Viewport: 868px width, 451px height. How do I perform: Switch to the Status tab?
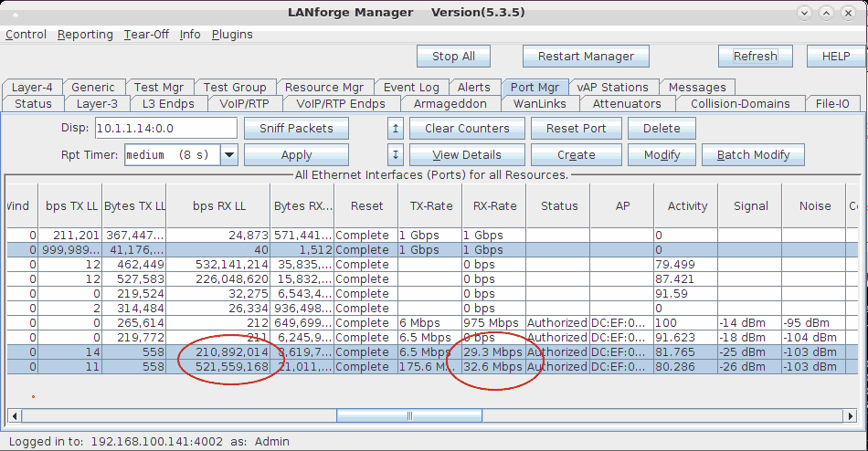click(x=33, y=104)
